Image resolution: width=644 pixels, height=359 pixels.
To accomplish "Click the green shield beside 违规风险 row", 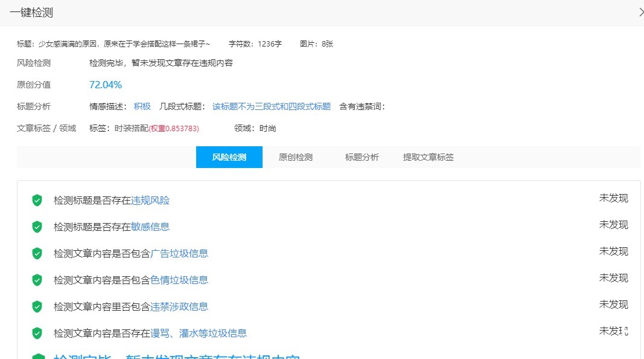I will (37, 200).
